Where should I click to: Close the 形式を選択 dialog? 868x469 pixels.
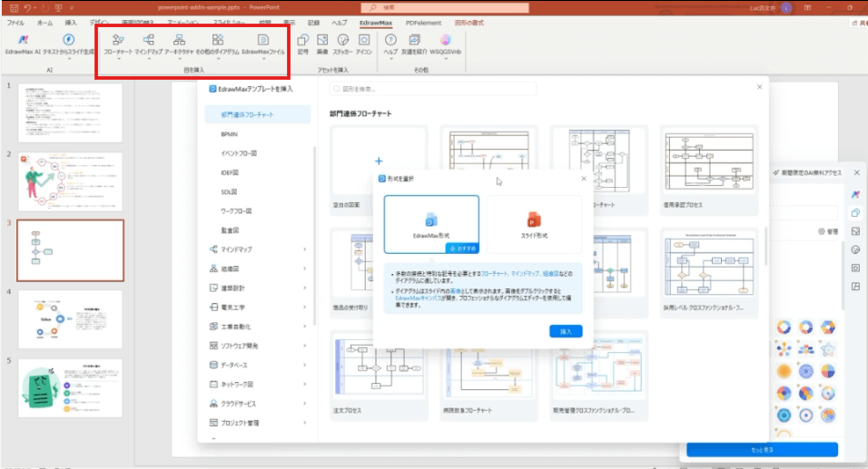[x=584, y=179]
